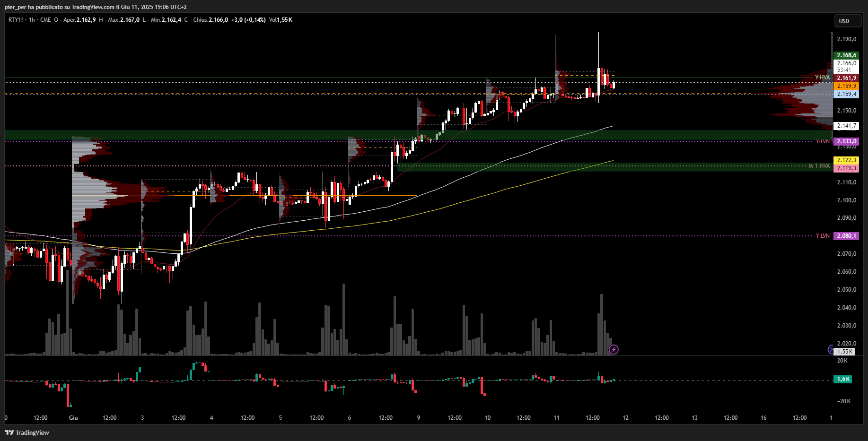Click the white 2.141,7 price label
868x441 pixels.
pos(846,126)
